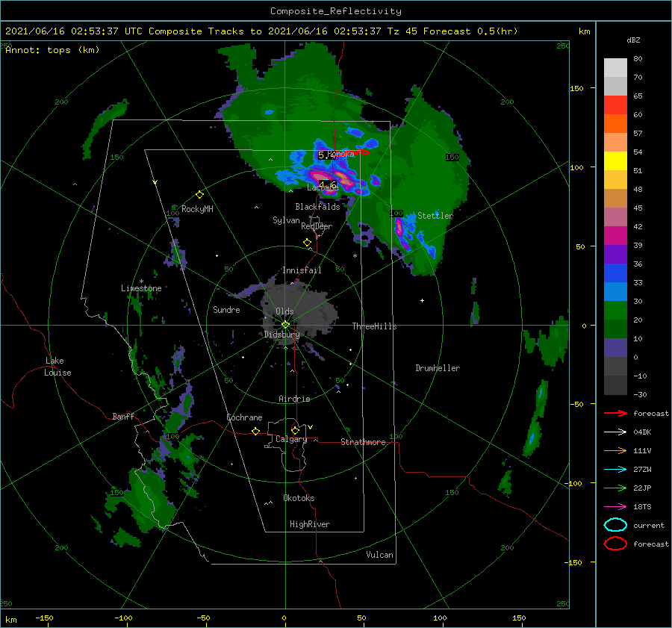The width and height of the screenshot is (672, 628).
Task: Click the red 65-60 dBZ legend swatch
Action: [615, 105]
